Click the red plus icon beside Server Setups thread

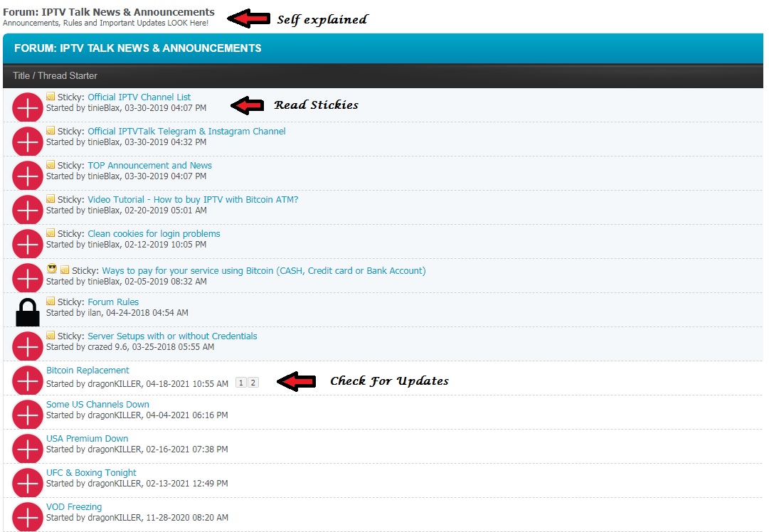click(x=28, y=346)
